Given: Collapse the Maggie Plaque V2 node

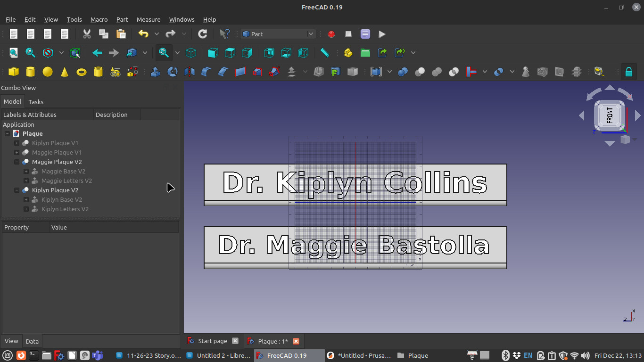Looking at the screenshot, I should click(x=17, y=162).
